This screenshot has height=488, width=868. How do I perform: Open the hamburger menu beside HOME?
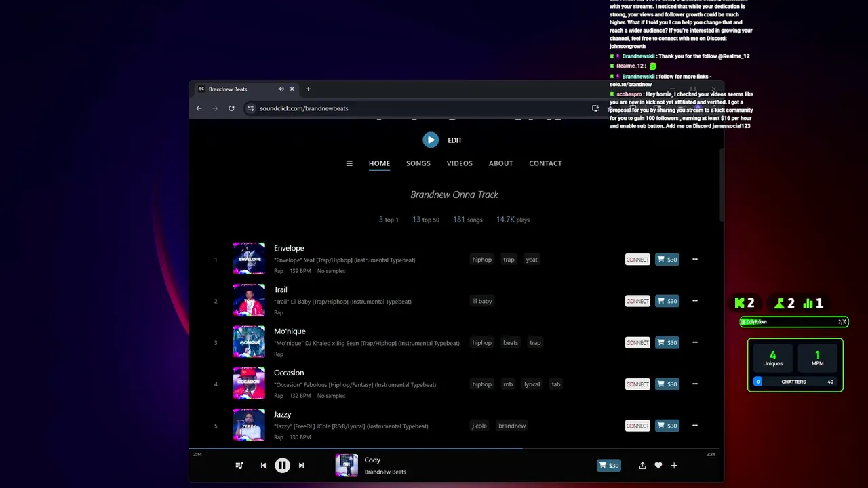pyautogui.click(x=349, y=163)
